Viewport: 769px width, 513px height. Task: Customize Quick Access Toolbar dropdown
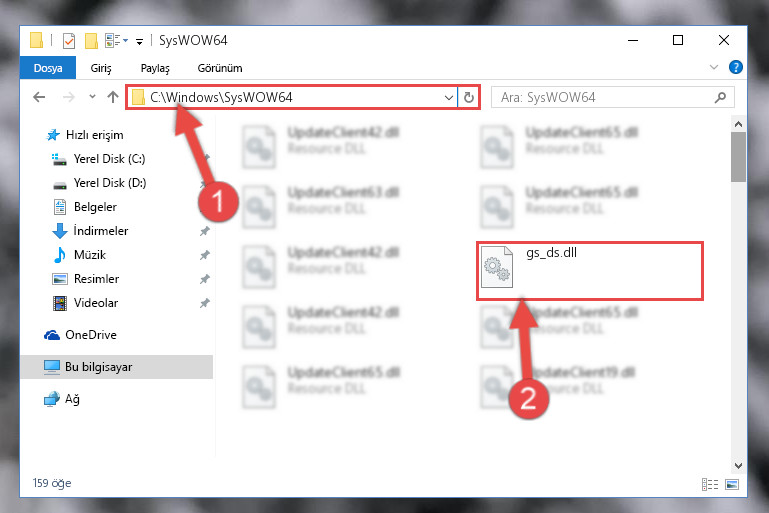pyautogui.click(x=140, y=42)
